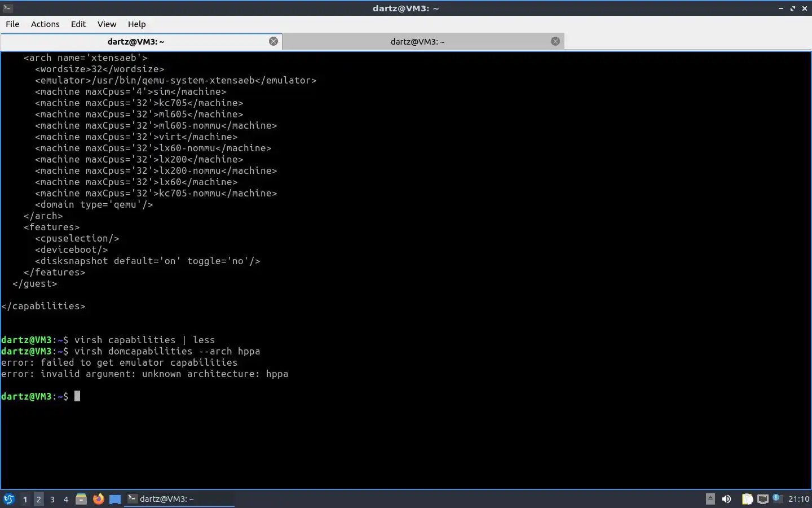
Task: Open the wired network tray icon
Action: (x=763, y=499)
